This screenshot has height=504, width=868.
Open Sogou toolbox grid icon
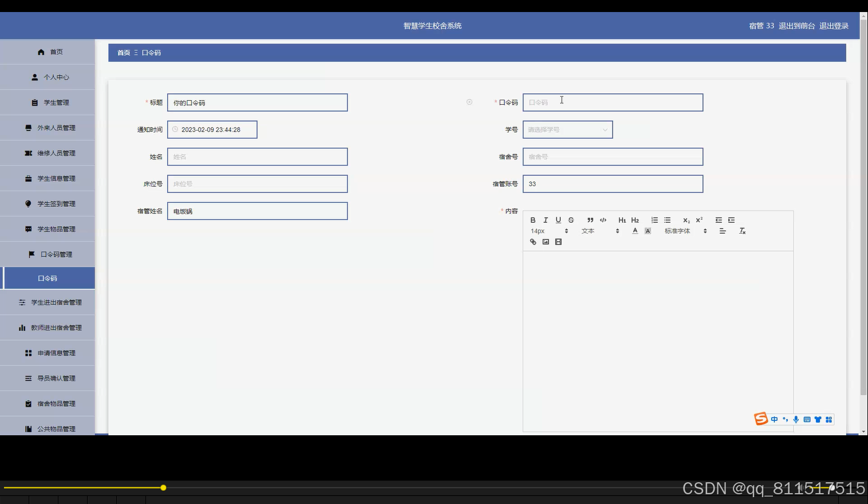(x=828, y=419)
